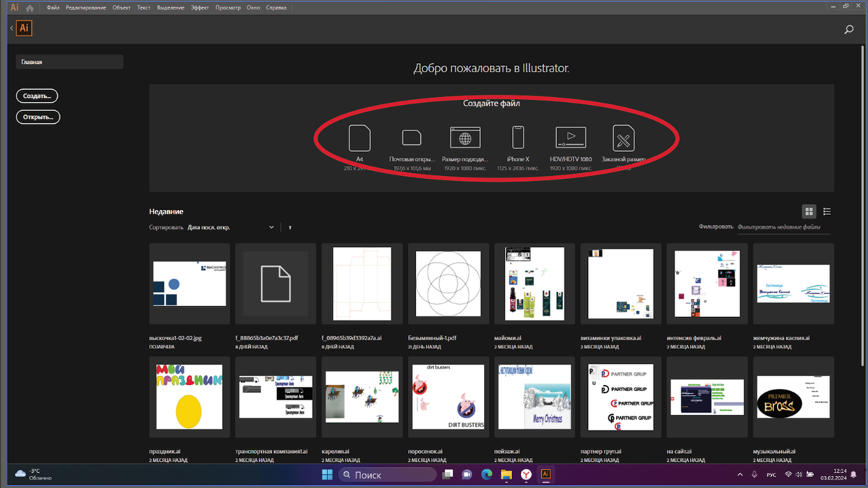Click the Создать button
Image resolution: width=868 pixels, height=488 pixels.
[x=37, y=96]
